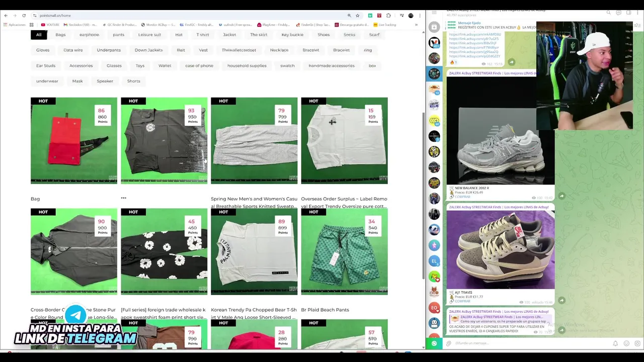
Task: Open the zoom magnifier icon in address bar
Action: pyautogui.click(x=349, y=16)
